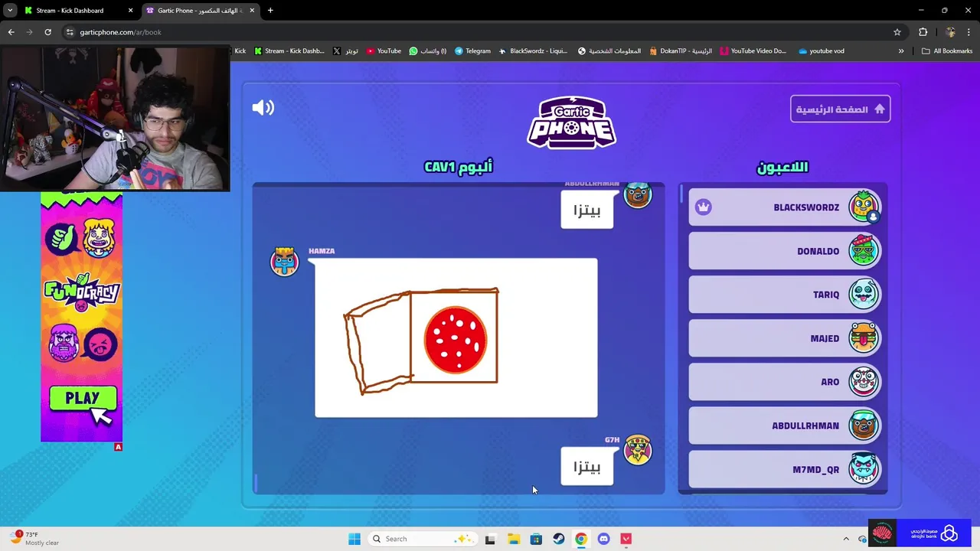This screenshot has width=980, height=551.
Task: Open a new browser tab
Action: [x=270, y=11]
